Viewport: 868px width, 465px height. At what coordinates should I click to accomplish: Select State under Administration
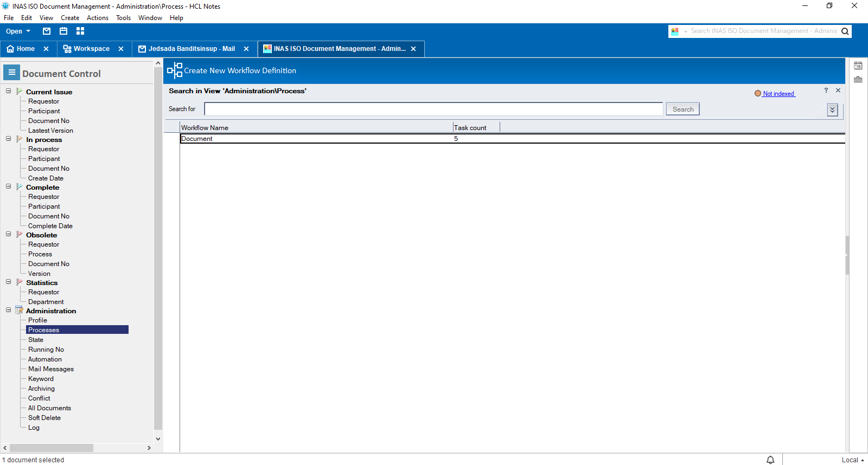[36, 340]
